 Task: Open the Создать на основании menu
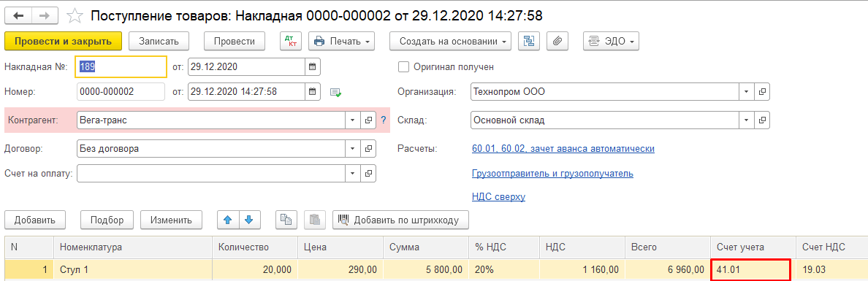(451, 41)
